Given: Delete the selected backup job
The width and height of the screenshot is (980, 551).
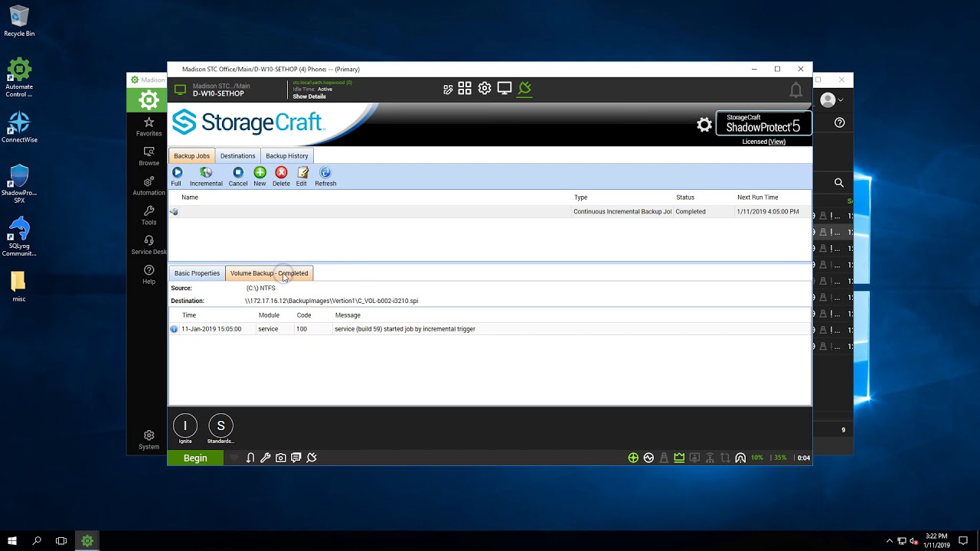Looking at the screenshot, I should point(281,177).
